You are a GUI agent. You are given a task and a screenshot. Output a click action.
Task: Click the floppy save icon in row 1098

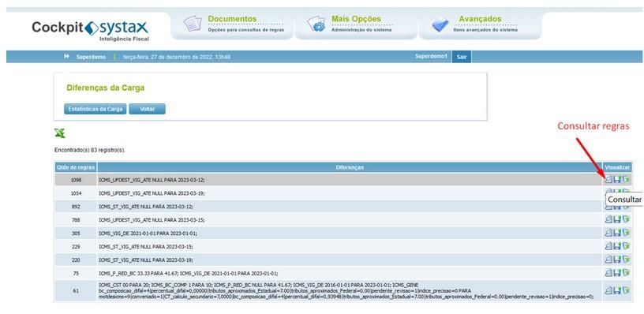click(617, 179)
